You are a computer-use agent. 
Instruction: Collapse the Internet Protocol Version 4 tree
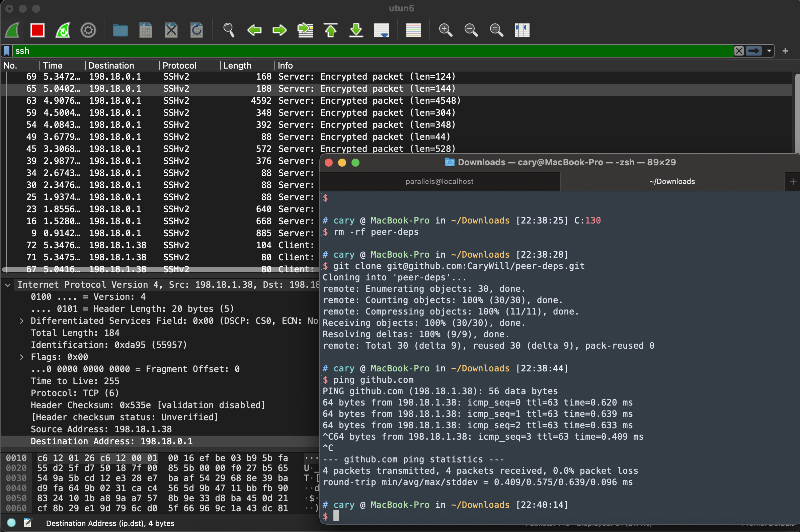8,285
